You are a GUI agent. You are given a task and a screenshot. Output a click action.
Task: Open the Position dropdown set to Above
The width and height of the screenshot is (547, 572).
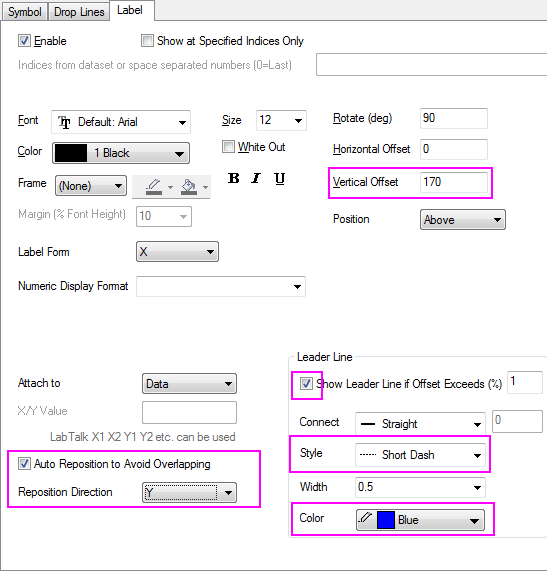pos(463,220)
